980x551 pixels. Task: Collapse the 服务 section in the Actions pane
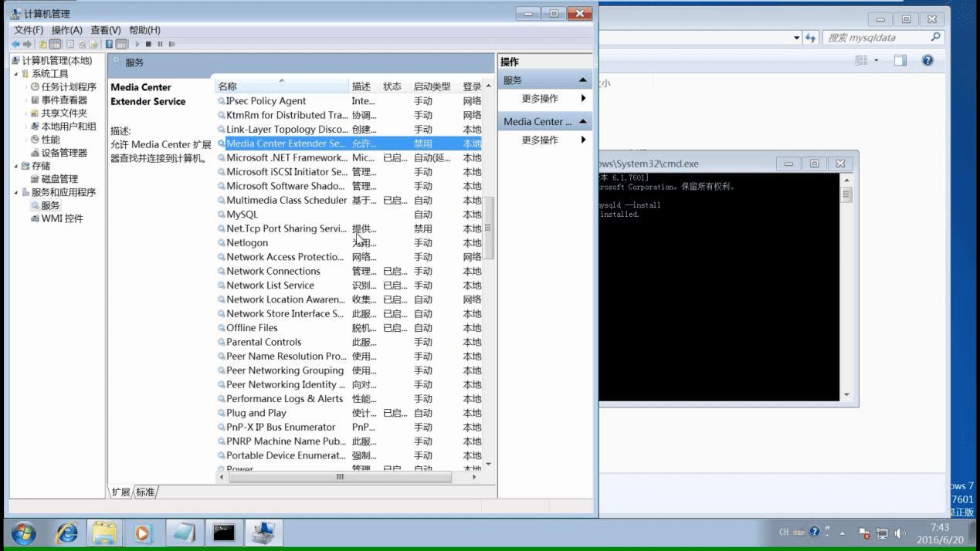pyautogui.click(x=584, y=79)
